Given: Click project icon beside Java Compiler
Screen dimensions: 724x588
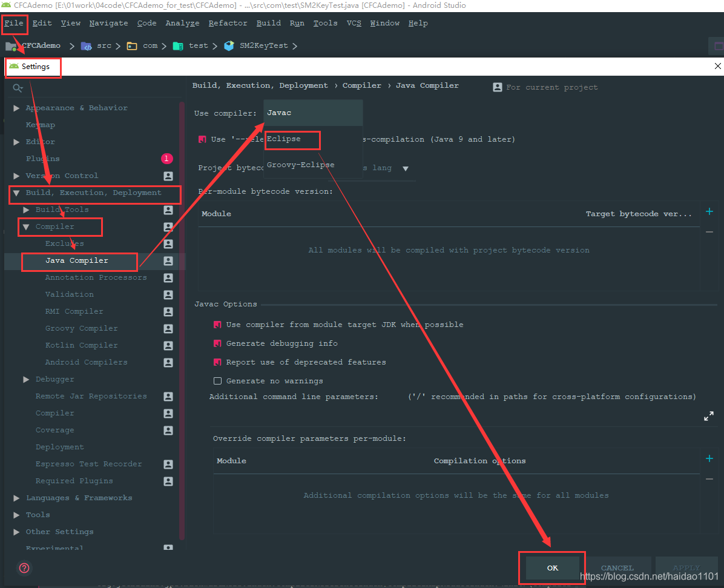Looking at the screenshot, I should (x=168, y=261).
